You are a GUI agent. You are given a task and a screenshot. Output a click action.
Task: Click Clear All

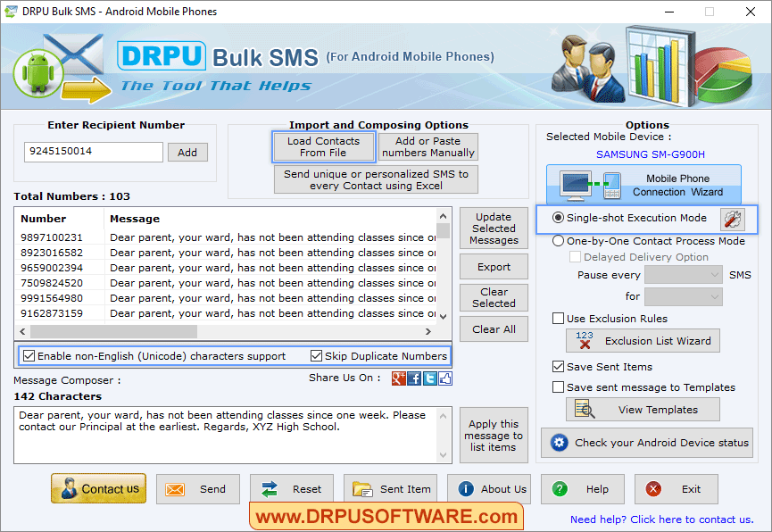point(494,329)
